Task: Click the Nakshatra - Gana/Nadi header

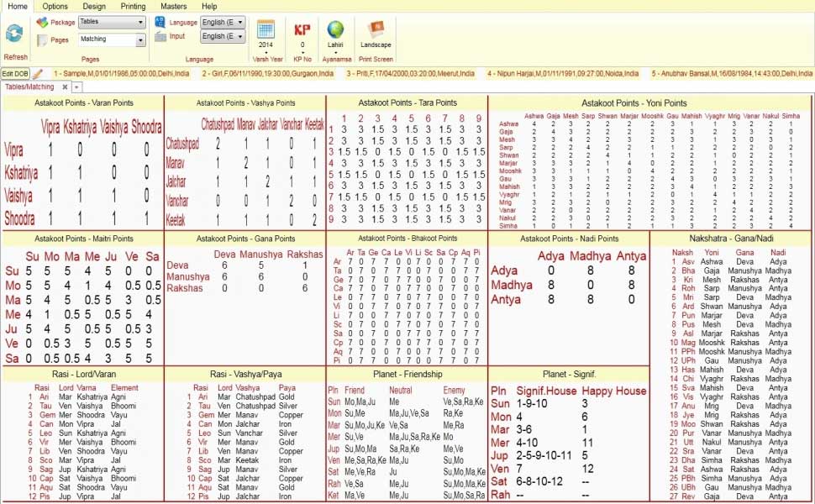Action: pos(731,239)
